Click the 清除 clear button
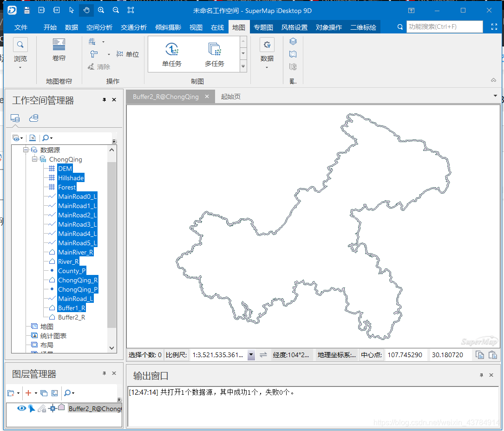 click(x=99, y=66)
